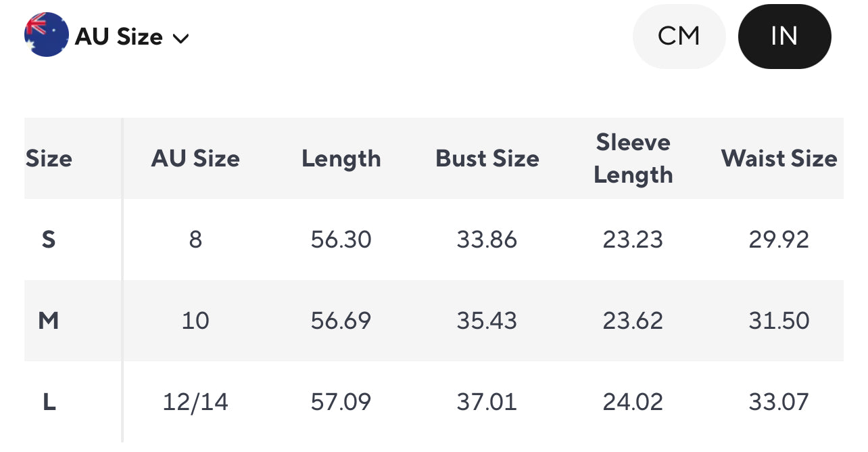Click the 12/14 AU size cell
Viewport: 868px width, 452px height.
195,402
